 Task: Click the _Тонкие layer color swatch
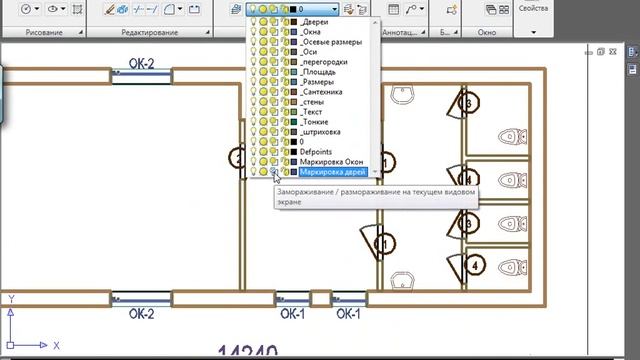coord(293,122)
